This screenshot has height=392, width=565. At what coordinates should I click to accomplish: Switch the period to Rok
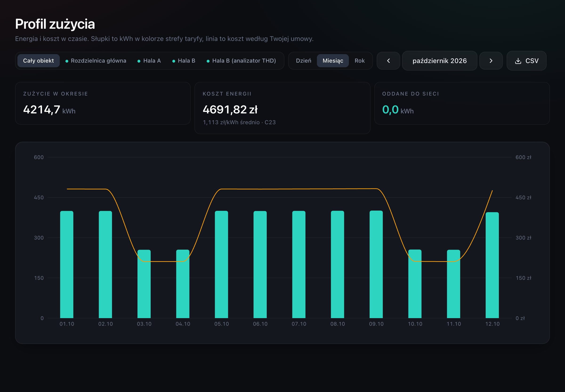click(359, 61)
